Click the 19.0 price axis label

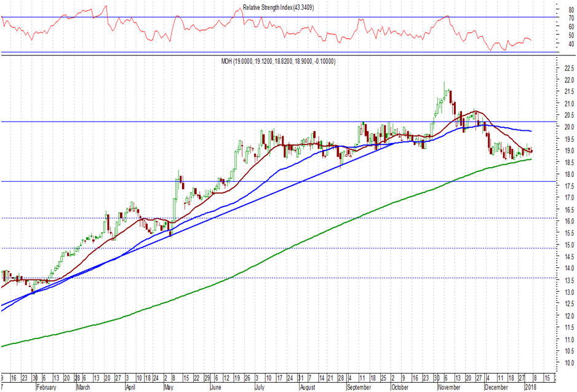click(x=569, y=151)
